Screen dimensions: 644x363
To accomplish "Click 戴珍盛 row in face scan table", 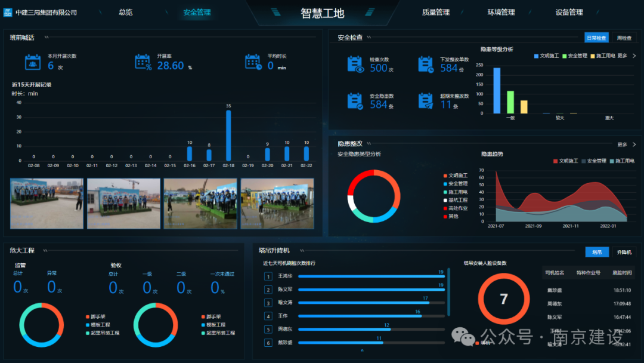I will [589, 290].
